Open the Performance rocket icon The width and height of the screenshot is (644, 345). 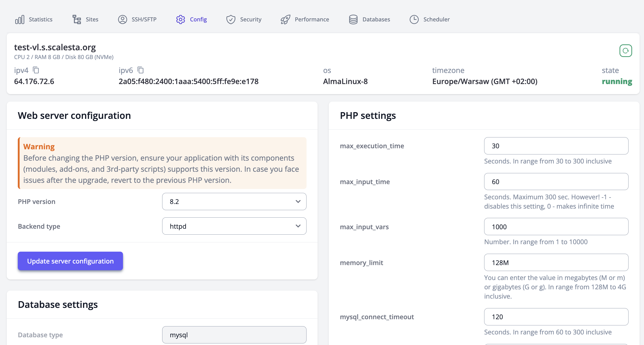point(285,19)
